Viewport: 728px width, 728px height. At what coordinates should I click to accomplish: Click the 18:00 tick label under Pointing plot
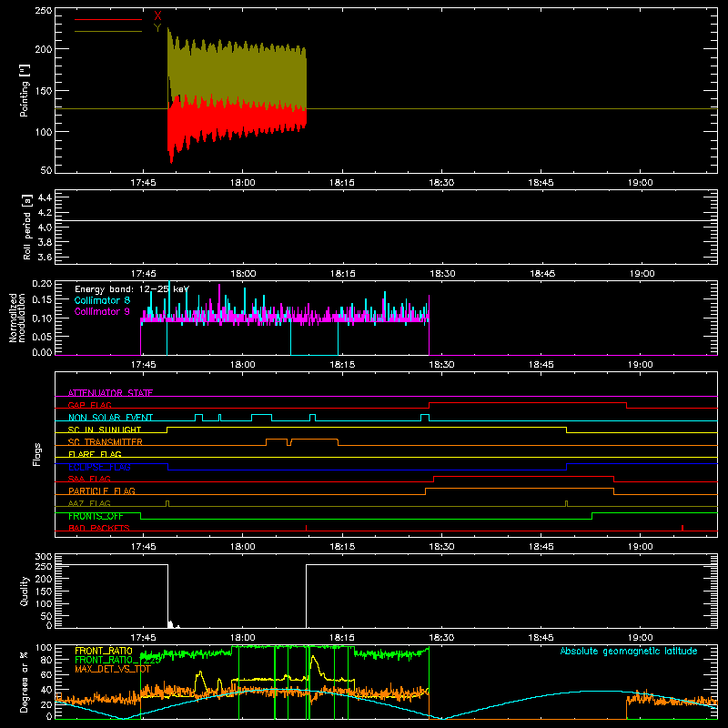pyautogui.click(x=242, y=183)
